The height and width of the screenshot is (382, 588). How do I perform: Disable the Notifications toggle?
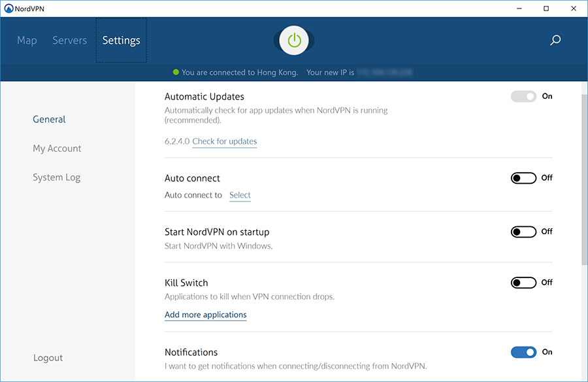(523, 352)
